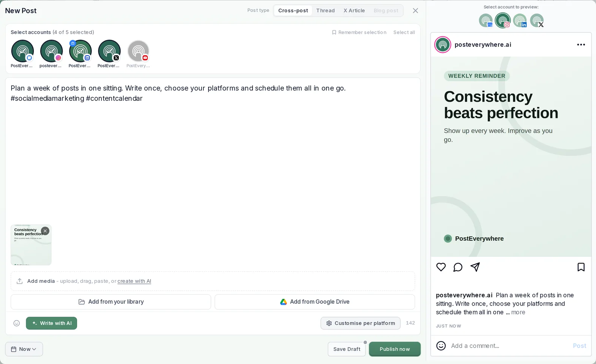Close the New Post dialog
Viewport: 596px width, 364px height.
[415, 10]
